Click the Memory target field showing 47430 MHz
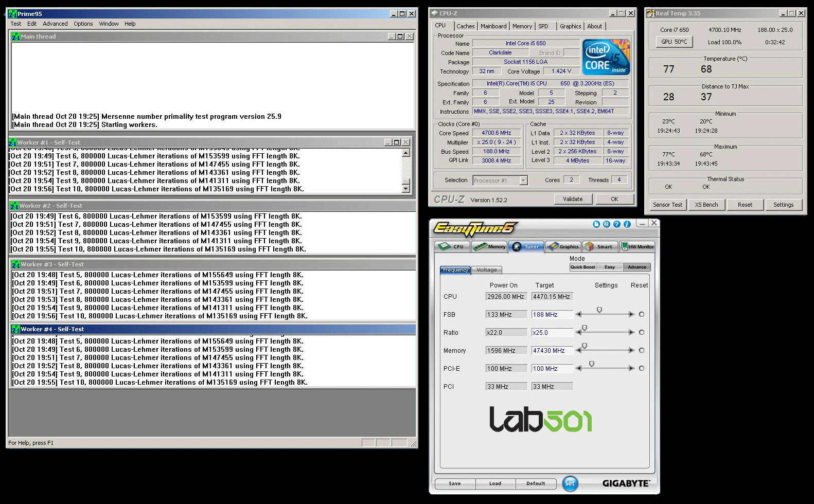Image resolution: width=814 pixels, height=504 pixels. coord(552,351)
